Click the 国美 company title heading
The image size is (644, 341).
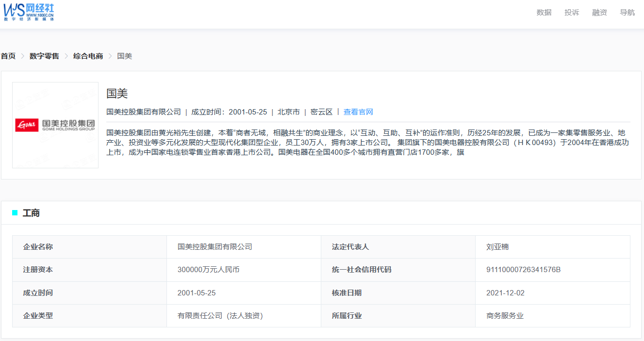[117, 94]
